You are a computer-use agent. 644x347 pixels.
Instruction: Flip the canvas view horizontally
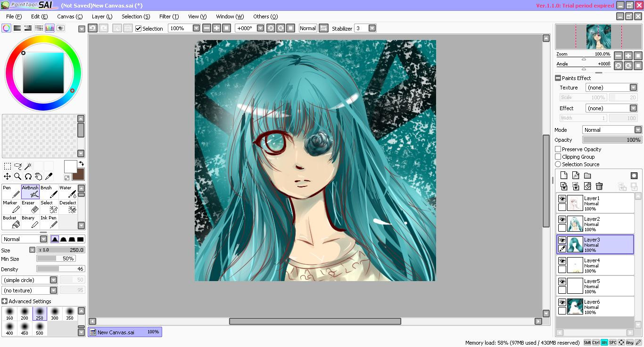click(323, 28)
